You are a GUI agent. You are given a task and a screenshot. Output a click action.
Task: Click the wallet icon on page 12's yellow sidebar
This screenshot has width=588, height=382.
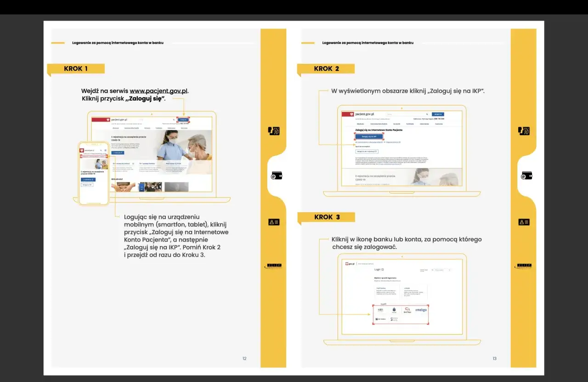[x=276, y=175]
